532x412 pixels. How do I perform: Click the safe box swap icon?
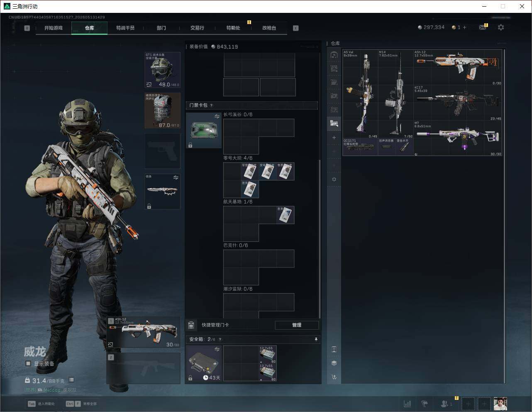(217, 349)
